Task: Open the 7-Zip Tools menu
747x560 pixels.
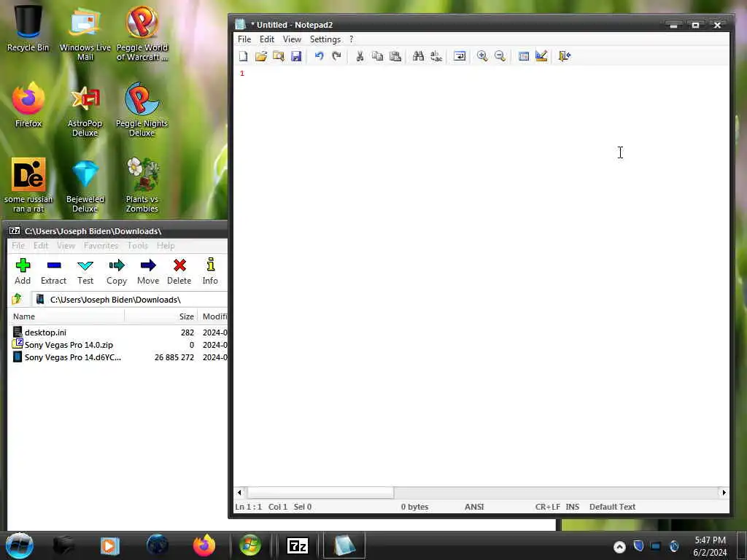Action: 137,246
